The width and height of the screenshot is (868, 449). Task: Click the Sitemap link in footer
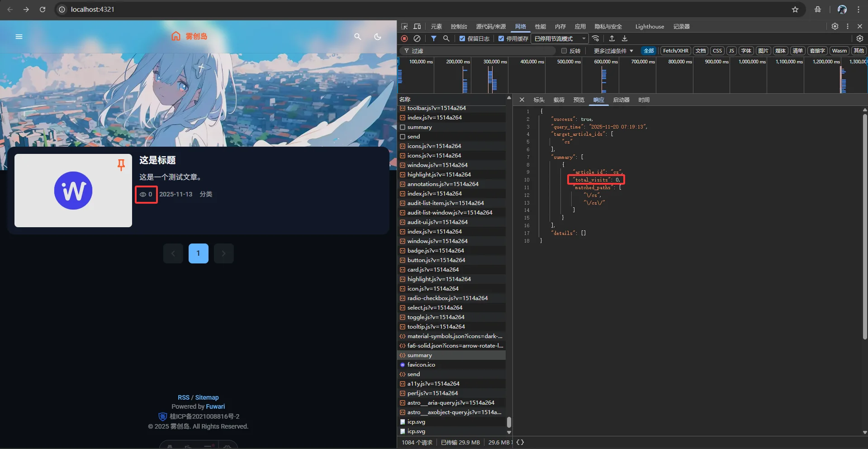click(207, 397)
